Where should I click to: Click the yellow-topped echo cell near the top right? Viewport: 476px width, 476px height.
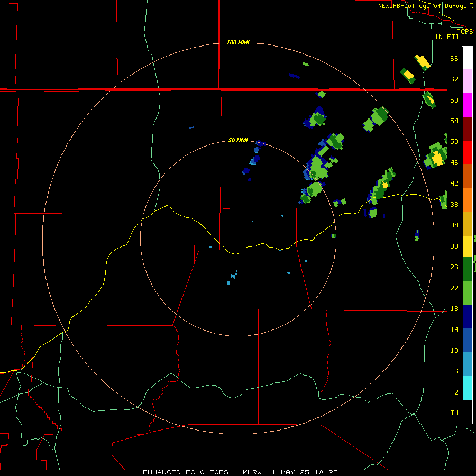[422, 62]
